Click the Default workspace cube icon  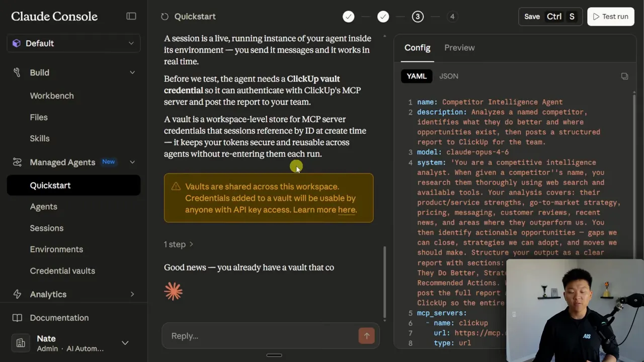pos(17,43)
